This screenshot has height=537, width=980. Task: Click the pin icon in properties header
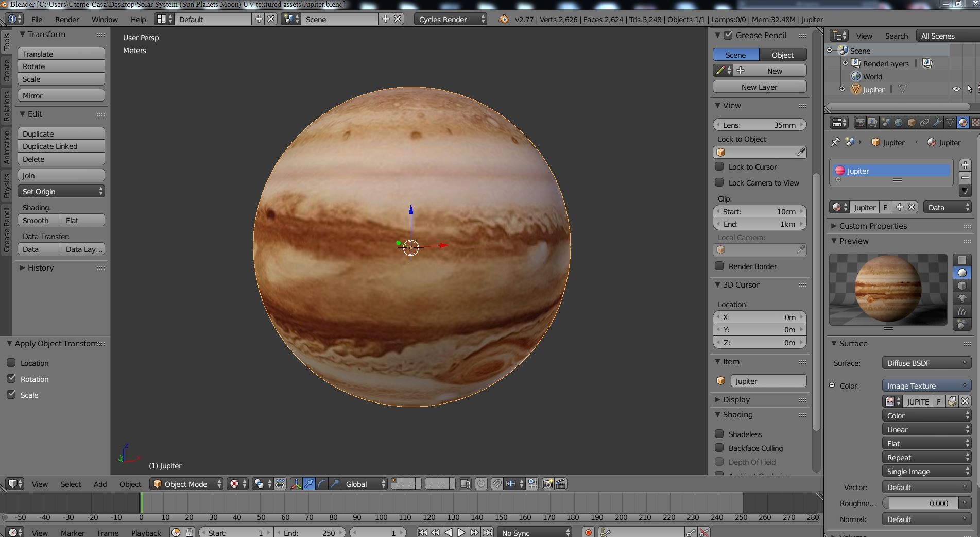tap(835, 142)
